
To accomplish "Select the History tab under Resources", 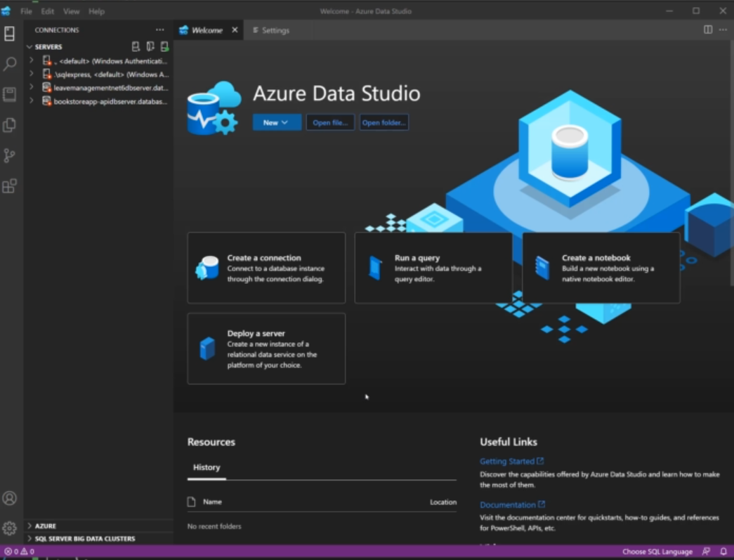I will click(207, 467).
